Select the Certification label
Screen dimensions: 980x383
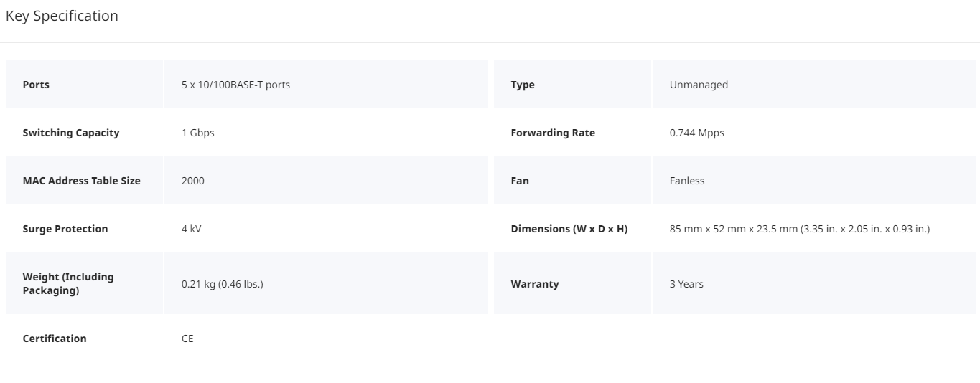click(55, 339)
